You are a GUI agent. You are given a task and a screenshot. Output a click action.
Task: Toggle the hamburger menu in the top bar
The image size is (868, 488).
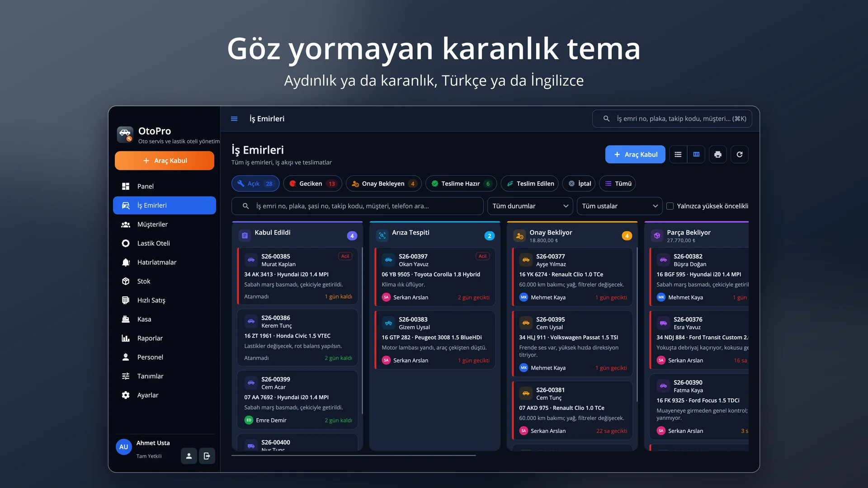[234, 119]
